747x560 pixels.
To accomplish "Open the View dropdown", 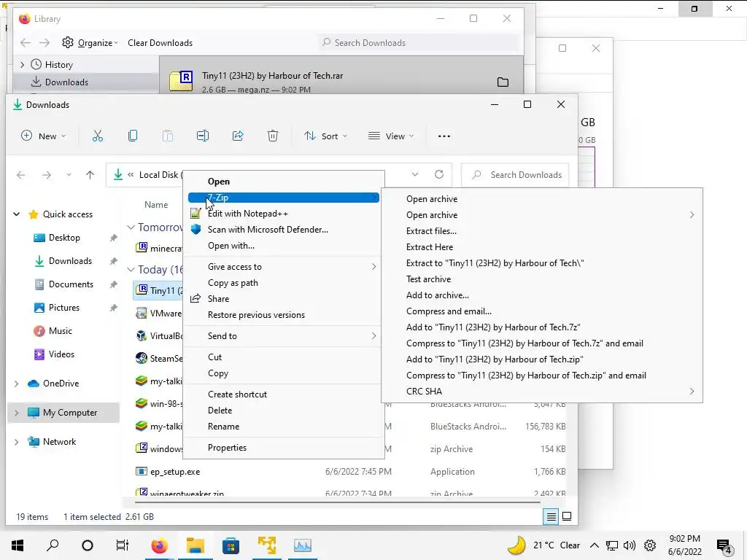I will [391, 136].
